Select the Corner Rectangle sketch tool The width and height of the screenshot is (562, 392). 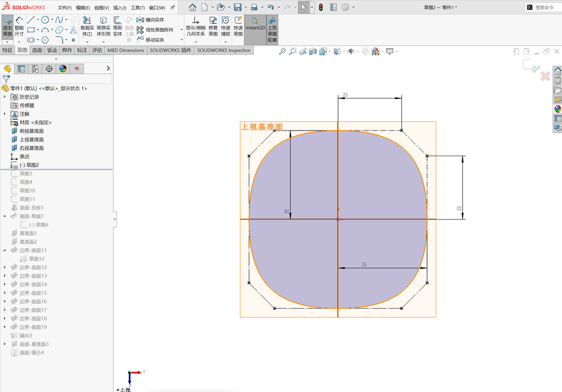pyautogui.click(x=31, y=30)
